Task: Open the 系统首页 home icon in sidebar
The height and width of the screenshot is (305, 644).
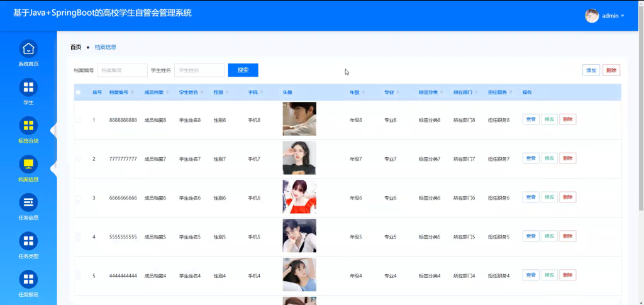Action: pyautogui.click(x=28, y=48)
